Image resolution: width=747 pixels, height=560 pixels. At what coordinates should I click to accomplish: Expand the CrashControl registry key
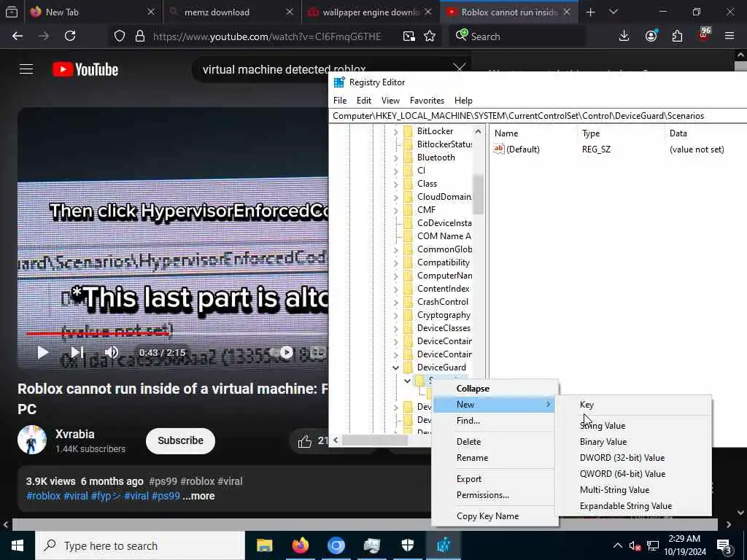[x=396, y=302]
